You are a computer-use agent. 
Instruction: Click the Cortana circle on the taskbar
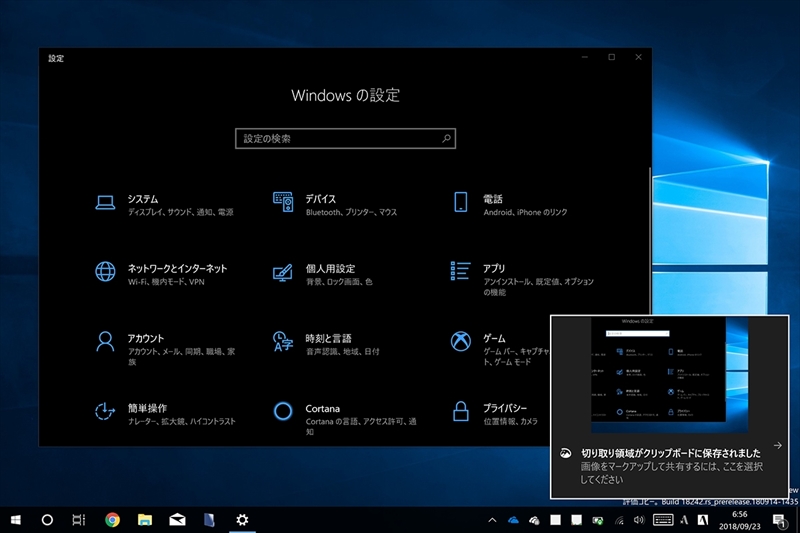47,520
